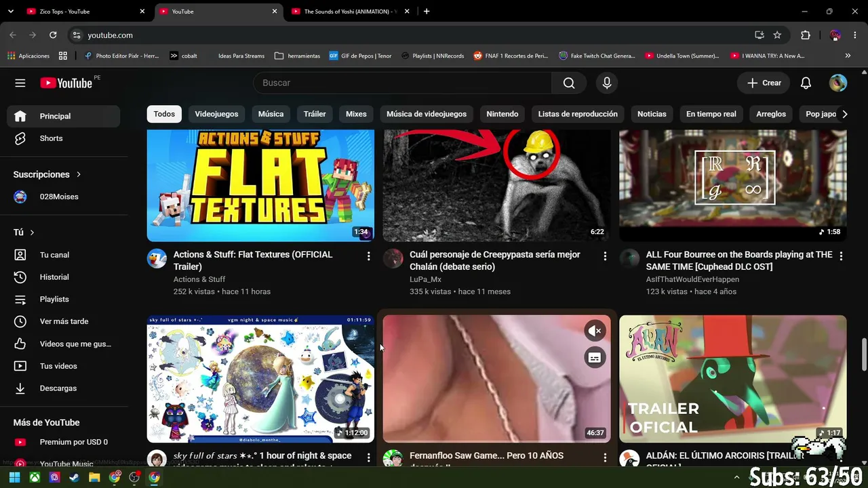Open the LuPa_Mx channel avatar

393,259
